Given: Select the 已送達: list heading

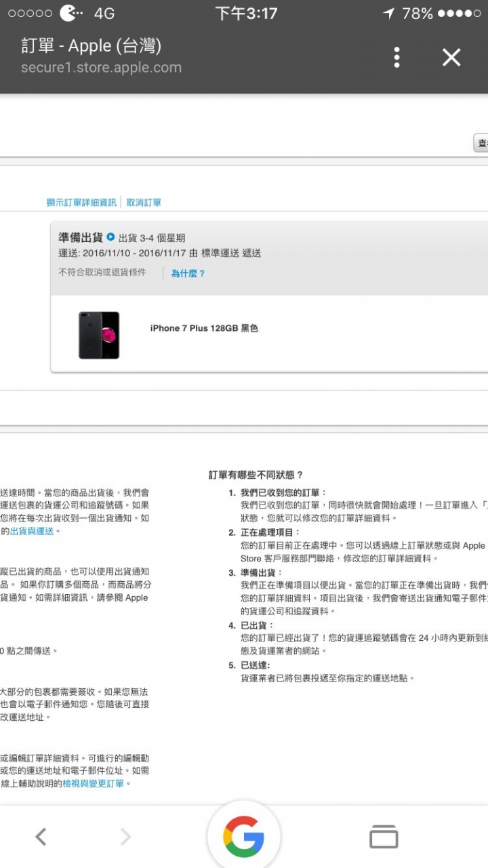Looking at the screenshot, I should point(255,665).
